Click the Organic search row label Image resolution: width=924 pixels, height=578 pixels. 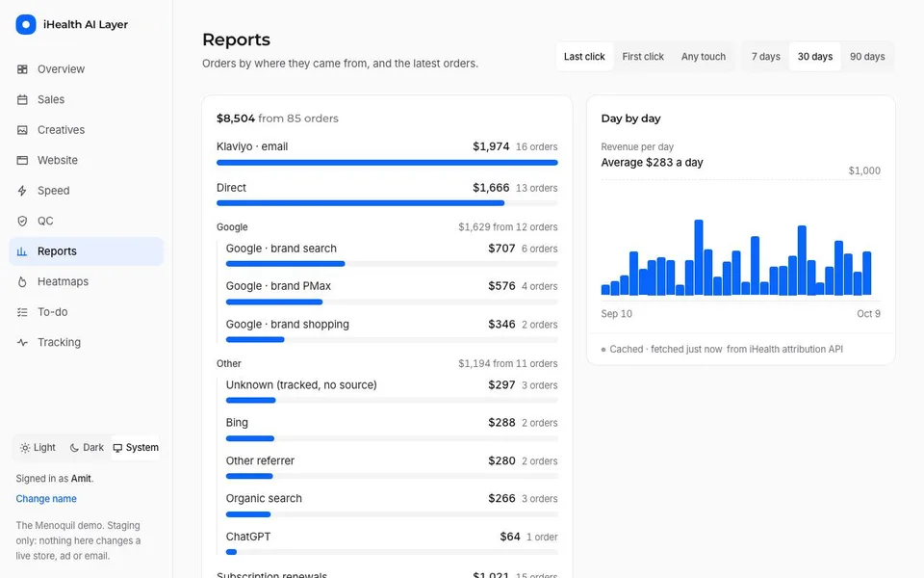tap(264, 499)
